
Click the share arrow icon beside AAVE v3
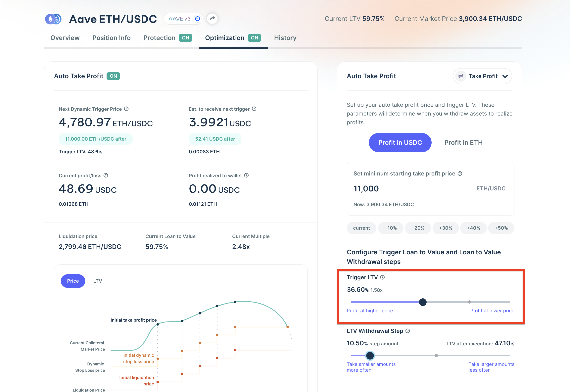click(213, 19)
